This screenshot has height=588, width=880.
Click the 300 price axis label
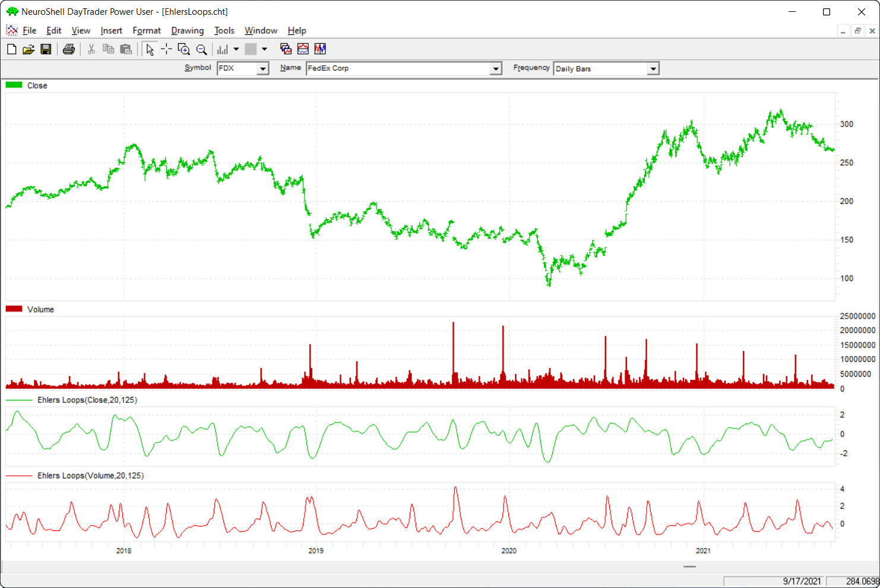847,124
